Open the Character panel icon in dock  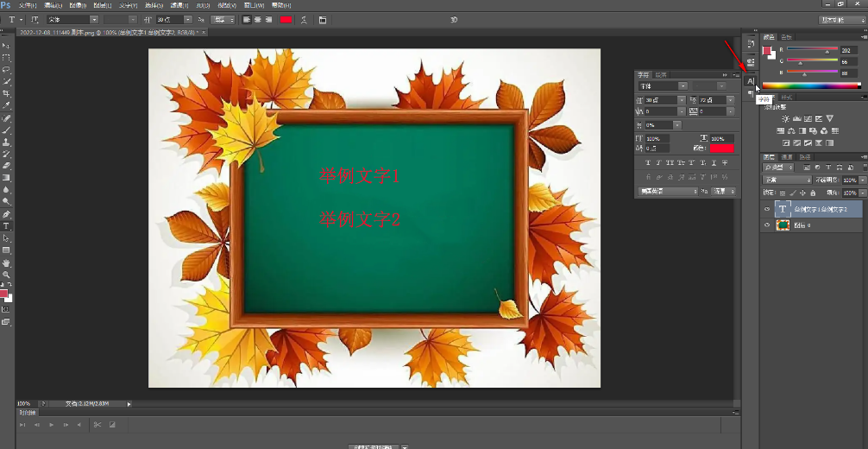pos(751,81)
